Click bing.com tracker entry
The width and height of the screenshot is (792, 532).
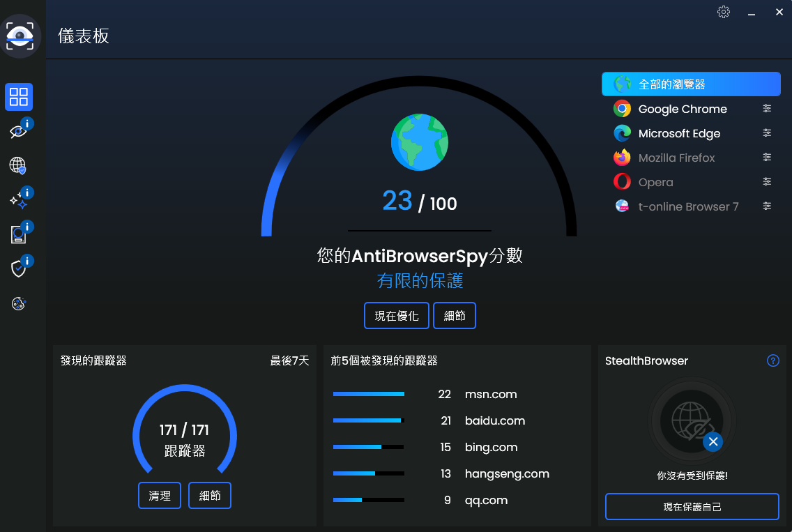(x=491, y=447)
